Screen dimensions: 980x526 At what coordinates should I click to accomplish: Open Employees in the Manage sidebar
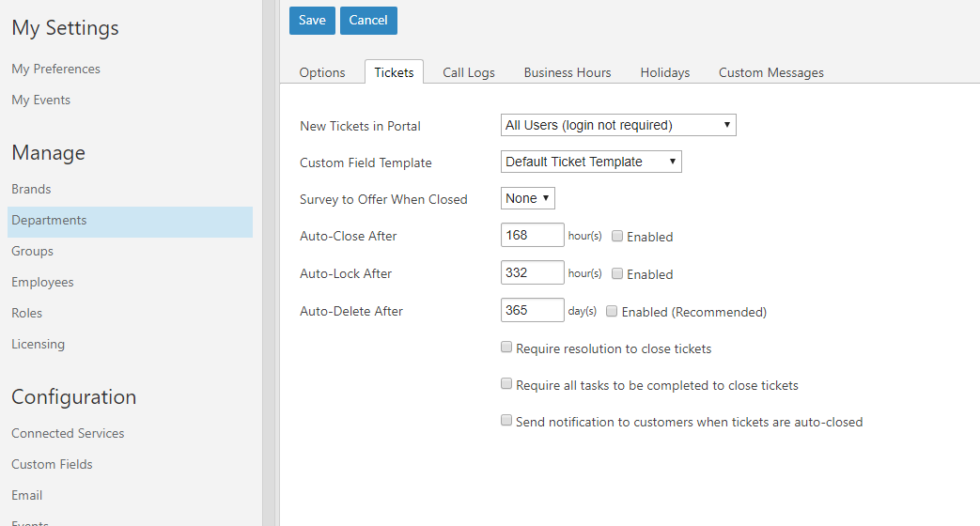pos(42,282)
